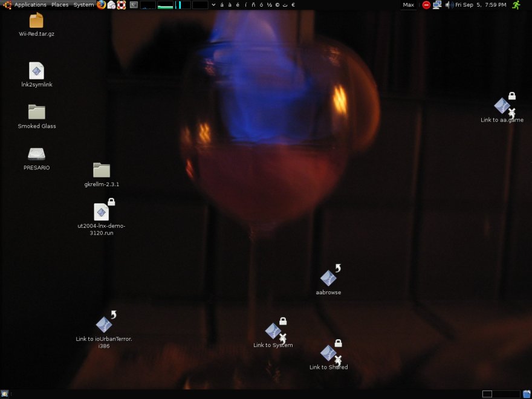The image size is (532, 399).
Task: Open the Help lifesaver icon
Action: point(122,5)
